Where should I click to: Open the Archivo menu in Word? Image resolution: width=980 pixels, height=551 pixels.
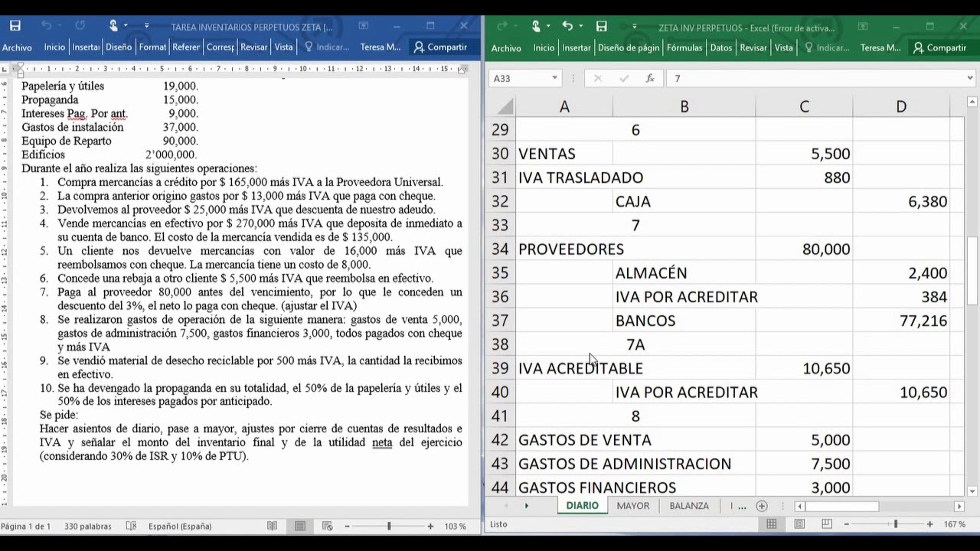(17, 47)
